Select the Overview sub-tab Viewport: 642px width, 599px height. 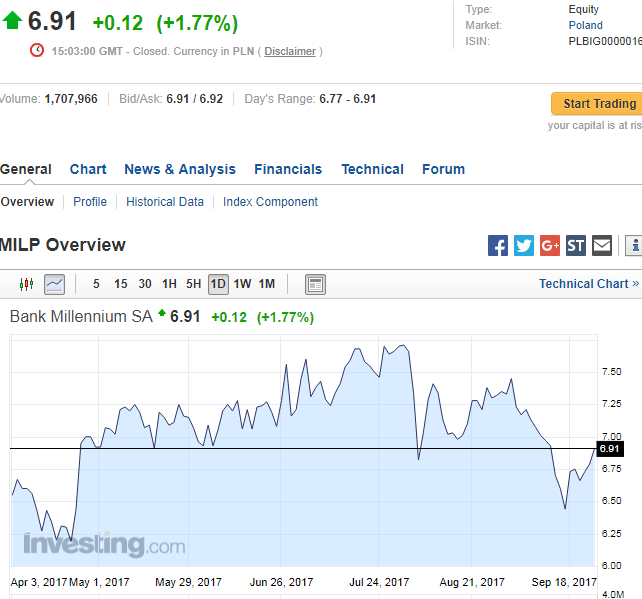click(27, 202)
